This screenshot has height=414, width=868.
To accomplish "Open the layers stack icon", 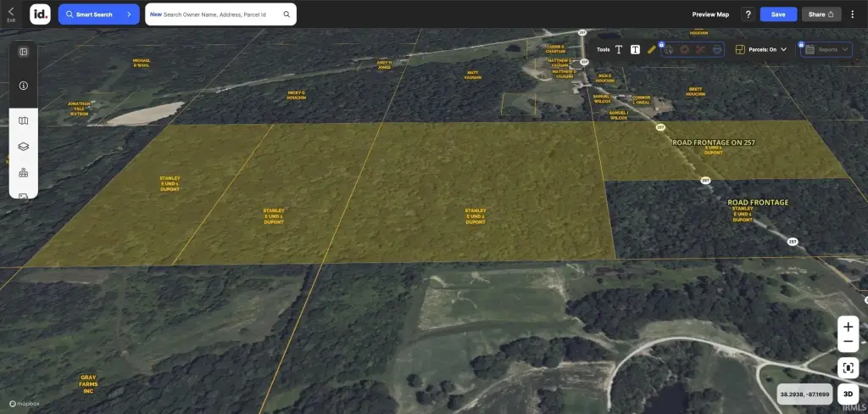I will coord(24,146).
